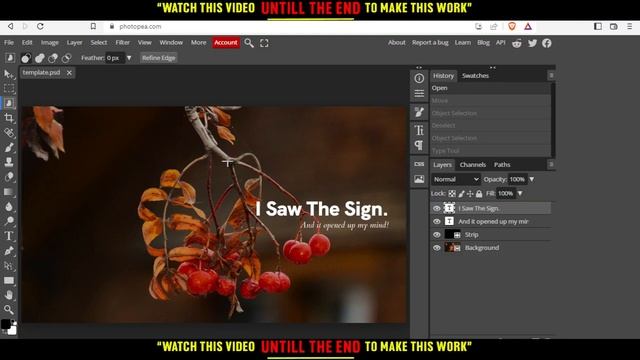
Task: Select the Hand tool
Action: pyautogui.click(x=9, y=295)
